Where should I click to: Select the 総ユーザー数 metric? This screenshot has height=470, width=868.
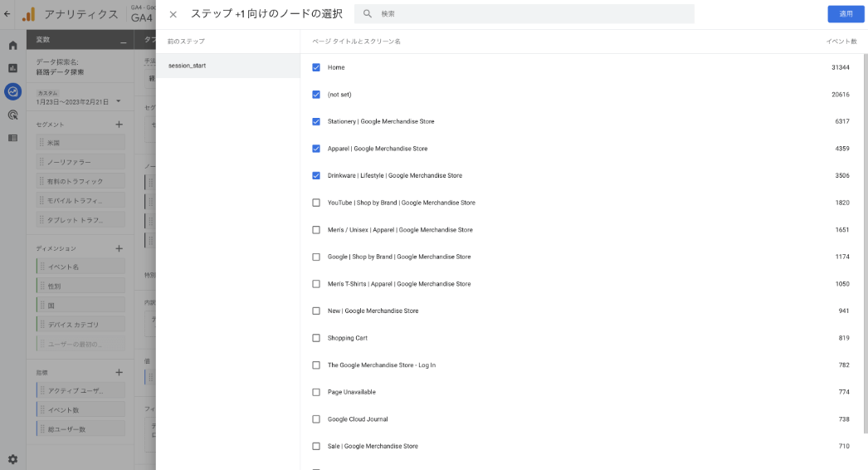[x=80, y=429]
